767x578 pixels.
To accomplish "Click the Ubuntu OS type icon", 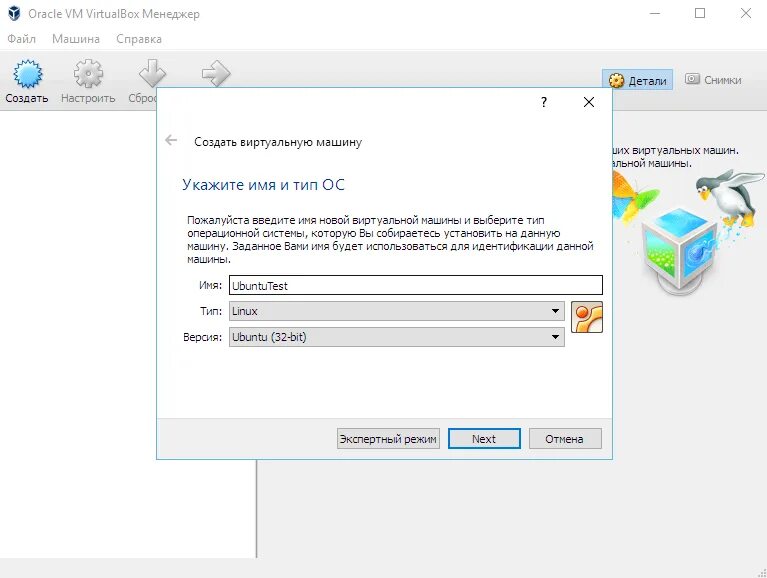I will pyautogui.click(x=587, y=317).
